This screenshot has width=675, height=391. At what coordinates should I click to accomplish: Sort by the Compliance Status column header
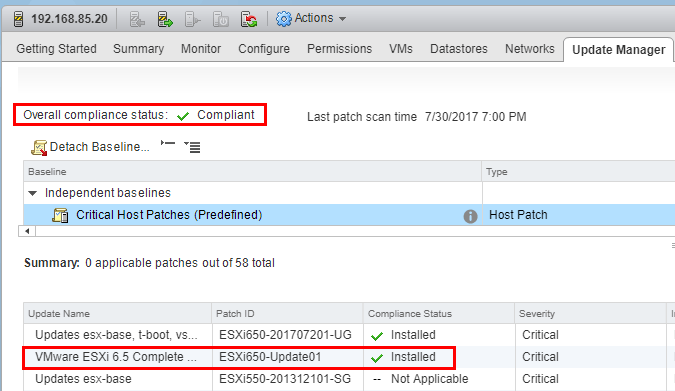tap(439, 313)
